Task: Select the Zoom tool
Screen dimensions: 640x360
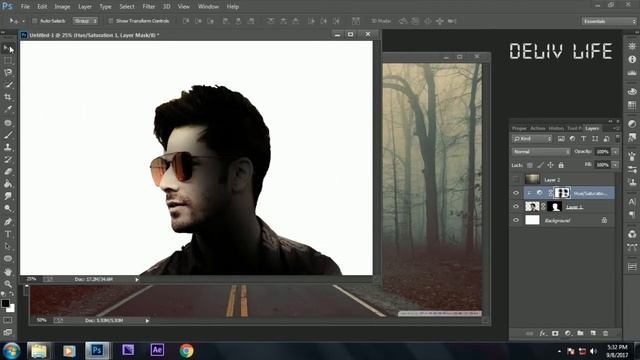Action: pyautogui.click(x=8, y=284)
